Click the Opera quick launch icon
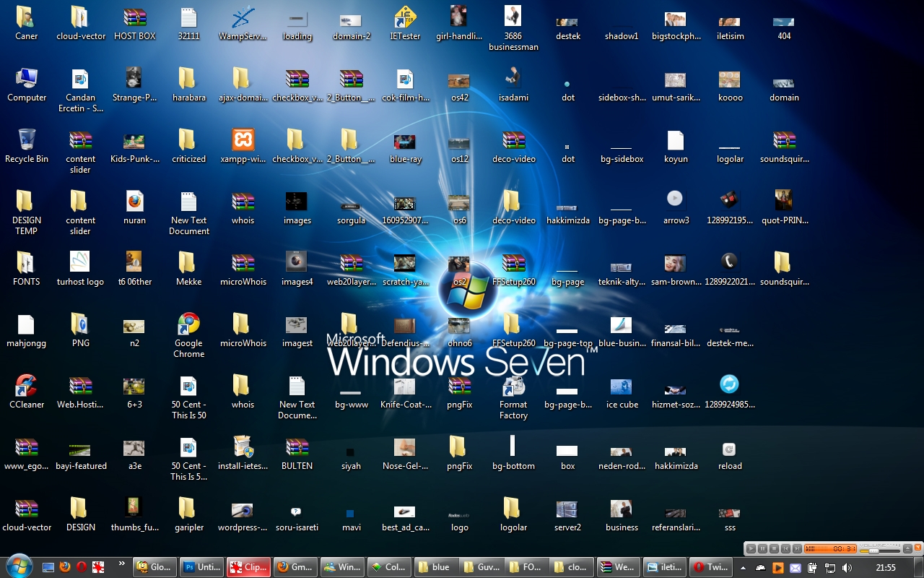The height and width of the screenshot is (578, 924). pos(82,566)
